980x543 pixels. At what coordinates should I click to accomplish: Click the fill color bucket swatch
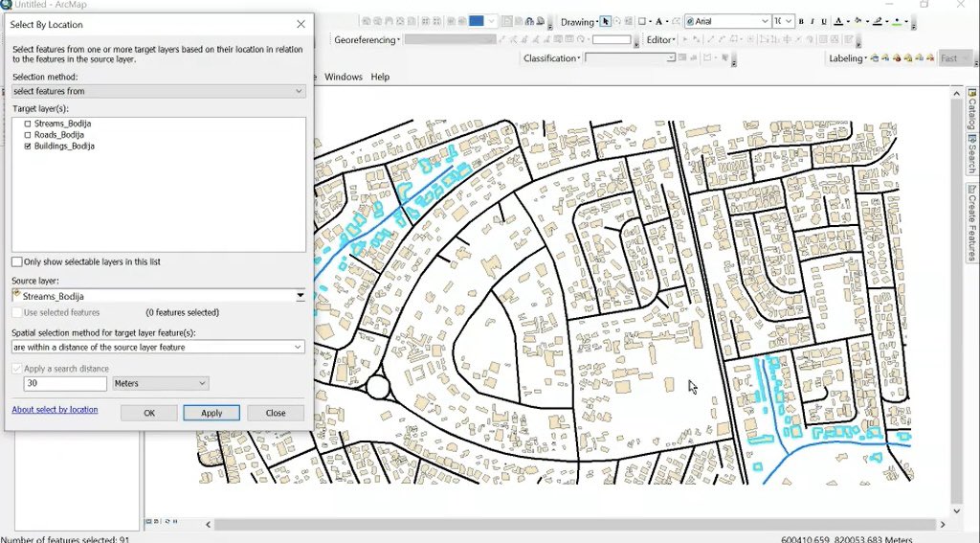coord(858,21)
